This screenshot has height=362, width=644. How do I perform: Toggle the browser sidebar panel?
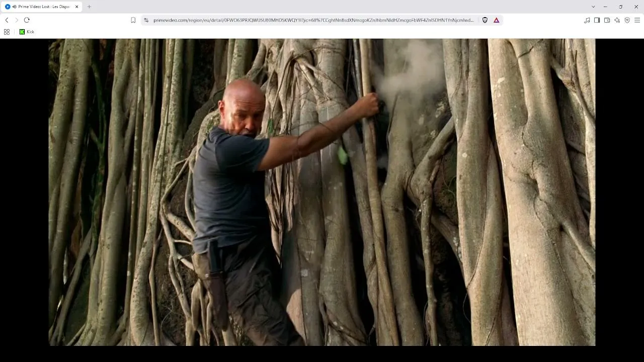(597, 20)
